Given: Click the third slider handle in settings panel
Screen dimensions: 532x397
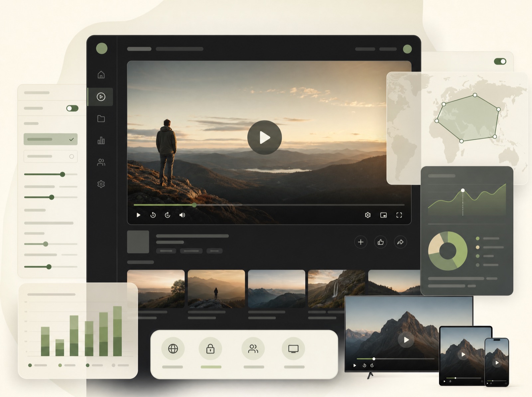Looking at the screenshot, I should point(46,244).
